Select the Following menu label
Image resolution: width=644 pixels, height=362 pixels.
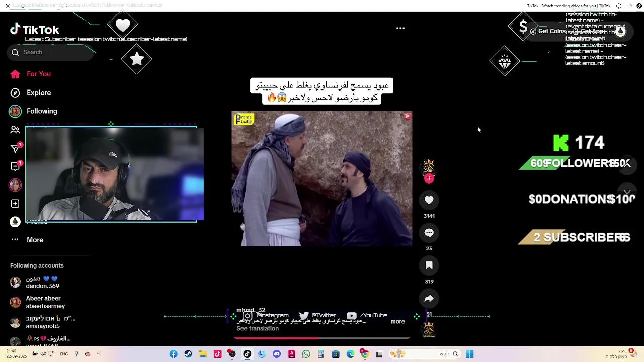[x=42, y=111]
